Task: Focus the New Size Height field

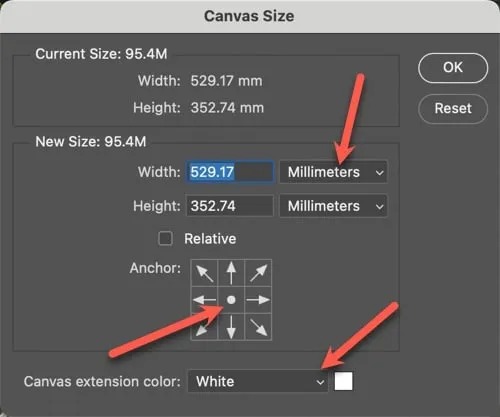Action: tap(230, 206)
